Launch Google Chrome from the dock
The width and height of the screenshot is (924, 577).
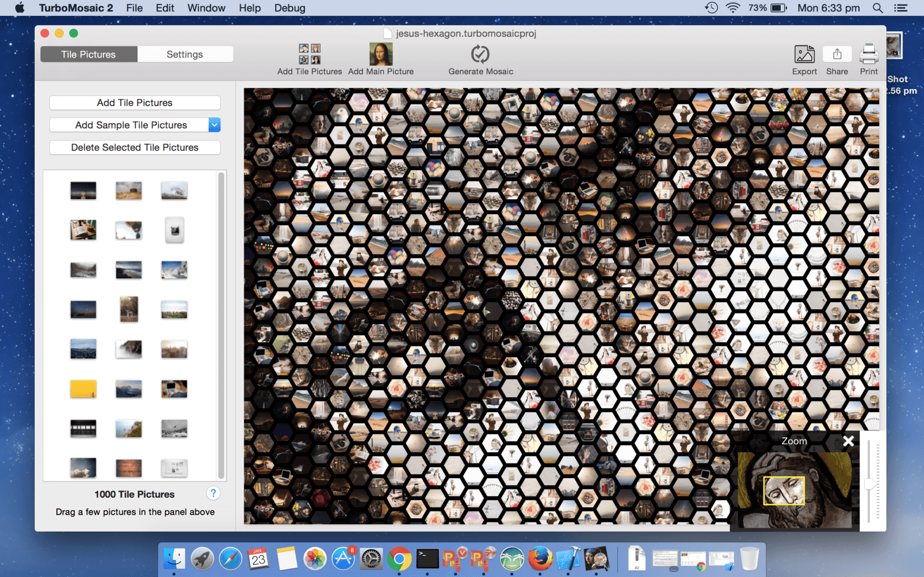[x=399, y=559]
